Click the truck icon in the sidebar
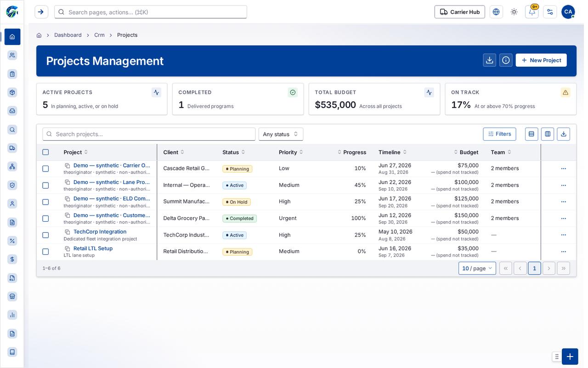This screenshot has height=368, width=588. 12,148
